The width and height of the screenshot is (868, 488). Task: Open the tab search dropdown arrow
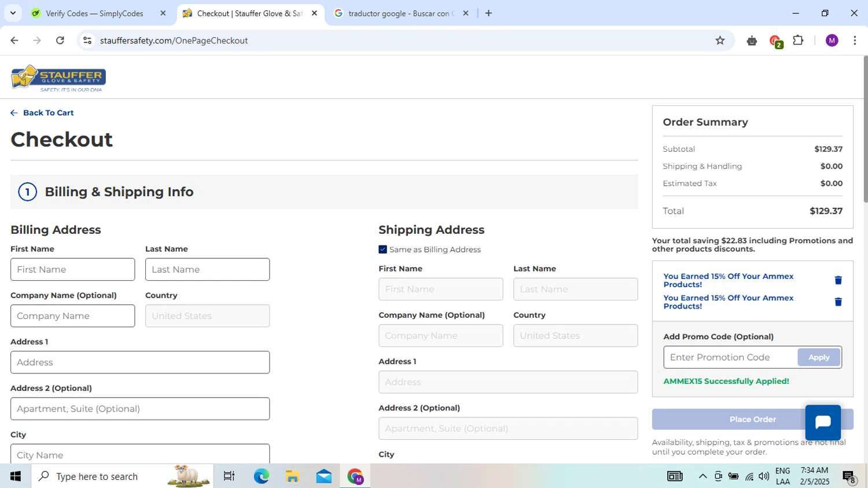13,13
